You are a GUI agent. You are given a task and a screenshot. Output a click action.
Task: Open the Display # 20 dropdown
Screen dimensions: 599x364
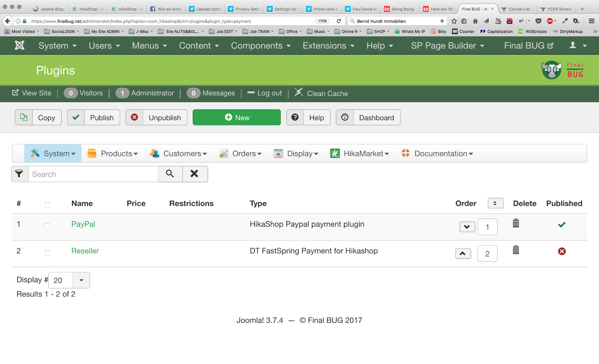(69, 280)
